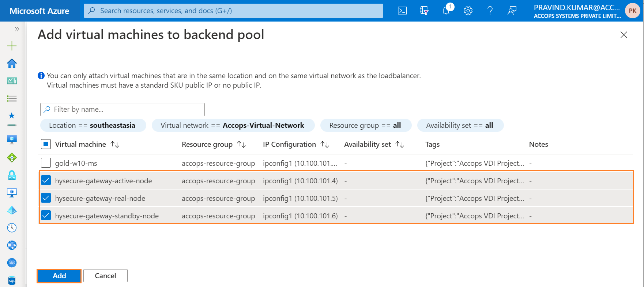Check the gold-w10-ms checkbox

46,162
